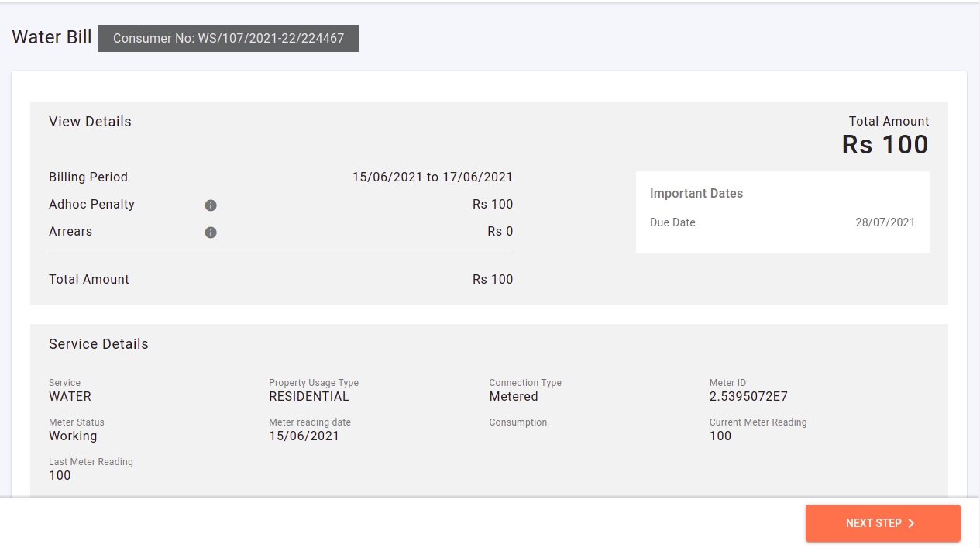Click the Arrears amount Rs 0
980x548 pixels.
[500, 232]
